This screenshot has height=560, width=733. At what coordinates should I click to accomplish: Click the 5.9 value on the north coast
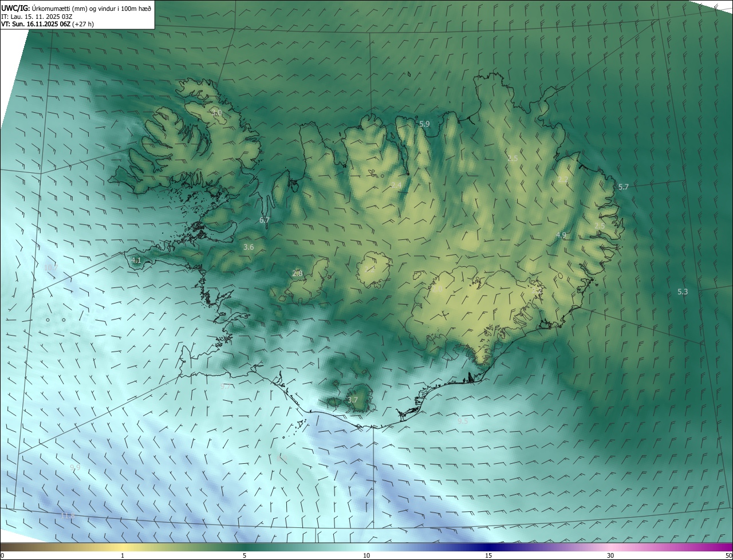click(x=424, y=124)
